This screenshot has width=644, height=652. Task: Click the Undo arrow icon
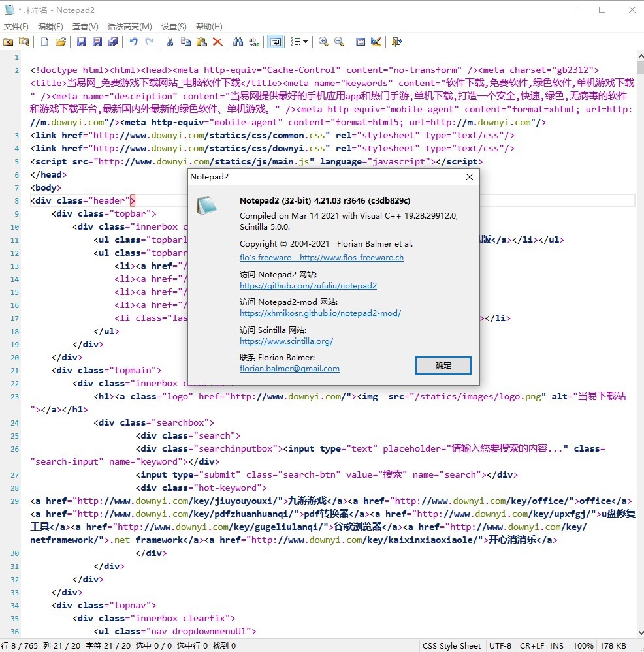click(x=133, y=42)
